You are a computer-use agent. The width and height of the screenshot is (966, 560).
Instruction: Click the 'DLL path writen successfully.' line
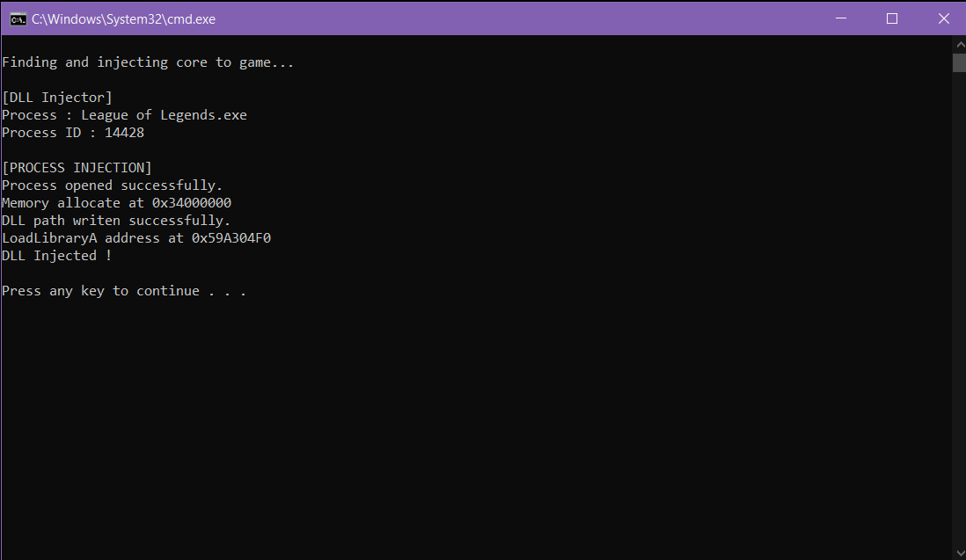pyautogui.click(x=116, y=221)
